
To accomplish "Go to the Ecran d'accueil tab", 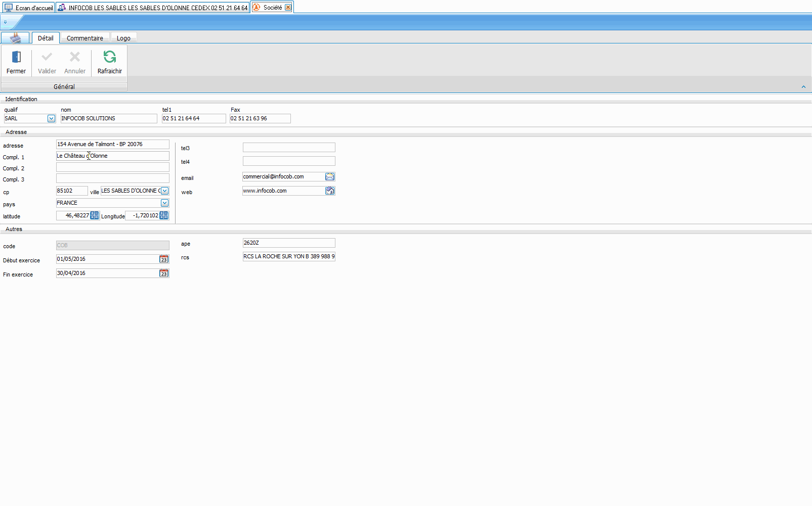I will pyautogui.click(x=28, y=8).
